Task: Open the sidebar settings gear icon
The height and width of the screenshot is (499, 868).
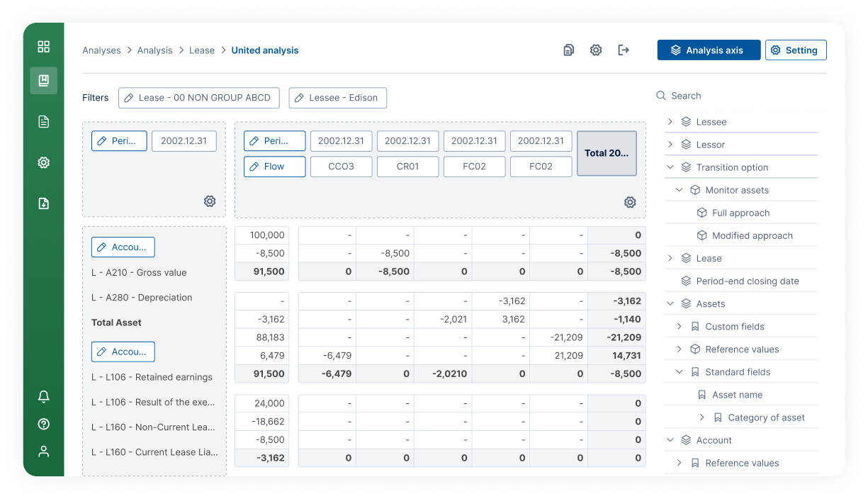Action: tap(44, 162)
